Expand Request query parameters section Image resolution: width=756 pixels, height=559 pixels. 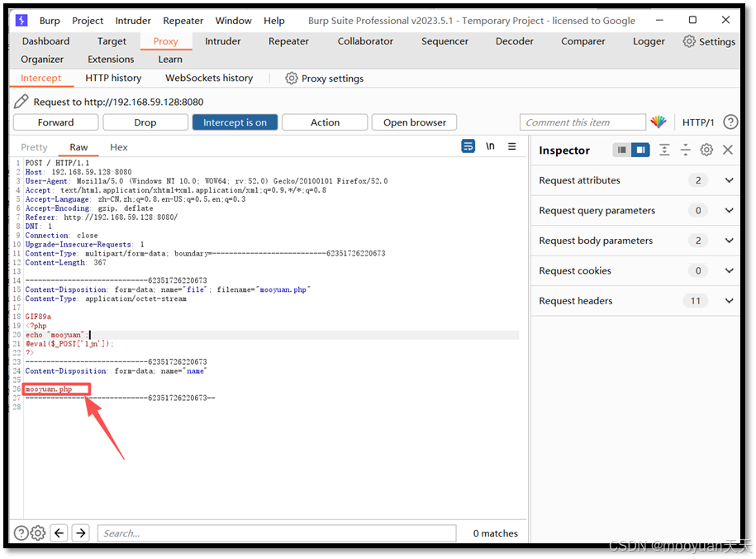(635, 211)
